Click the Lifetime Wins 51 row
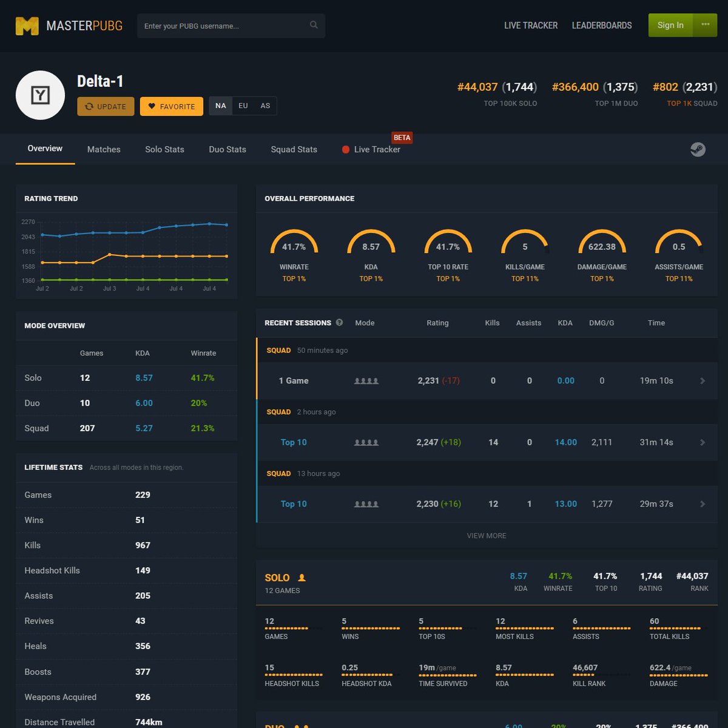This screenshot has width=728, height=728. coord(126,520)
